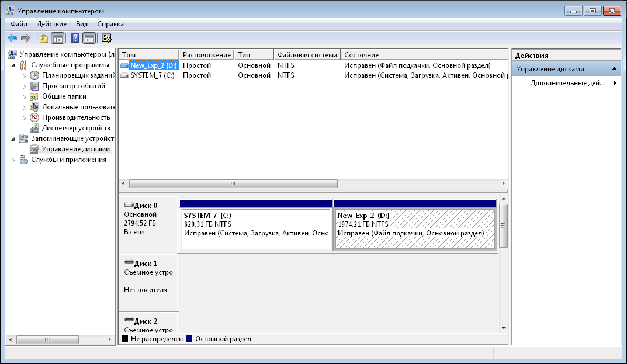Screen dimensions: 627x364
Task: Click the Up one level folder icon
Action: (x=44, y=39)
